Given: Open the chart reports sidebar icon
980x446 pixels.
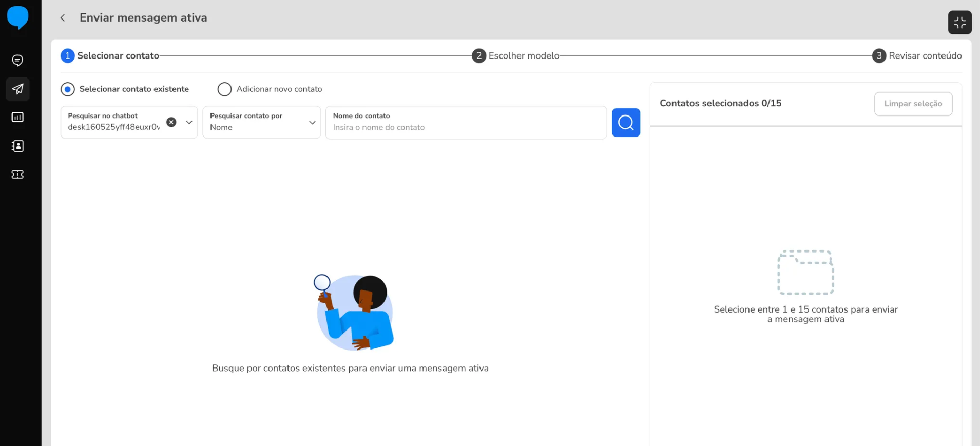Looking at the screenshot, I should (x=17, y=118).
